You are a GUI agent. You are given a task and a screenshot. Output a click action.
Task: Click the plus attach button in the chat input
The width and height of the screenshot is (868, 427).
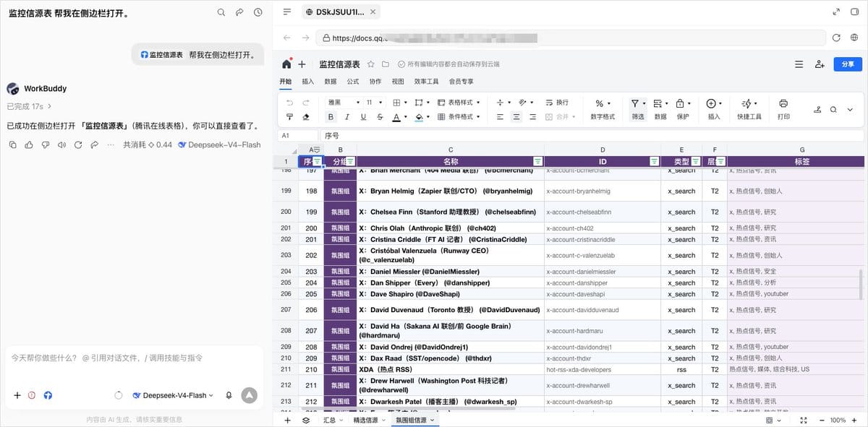tap(17, 395)
